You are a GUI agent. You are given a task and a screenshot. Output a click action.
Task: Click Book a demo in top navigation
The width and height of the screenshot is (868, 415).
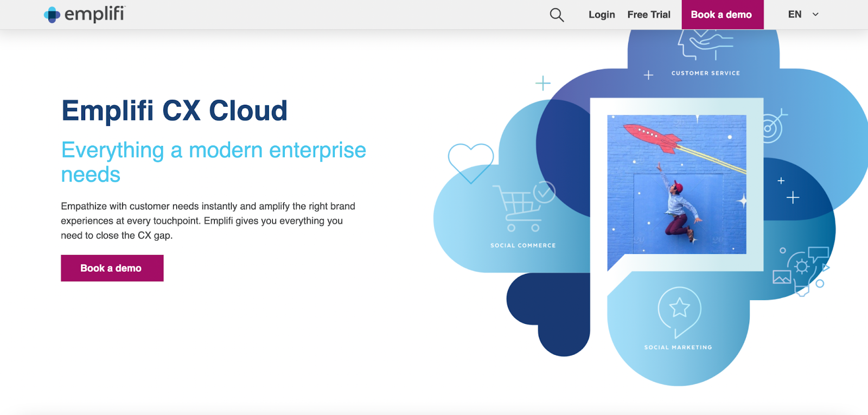tap(722, 15)
